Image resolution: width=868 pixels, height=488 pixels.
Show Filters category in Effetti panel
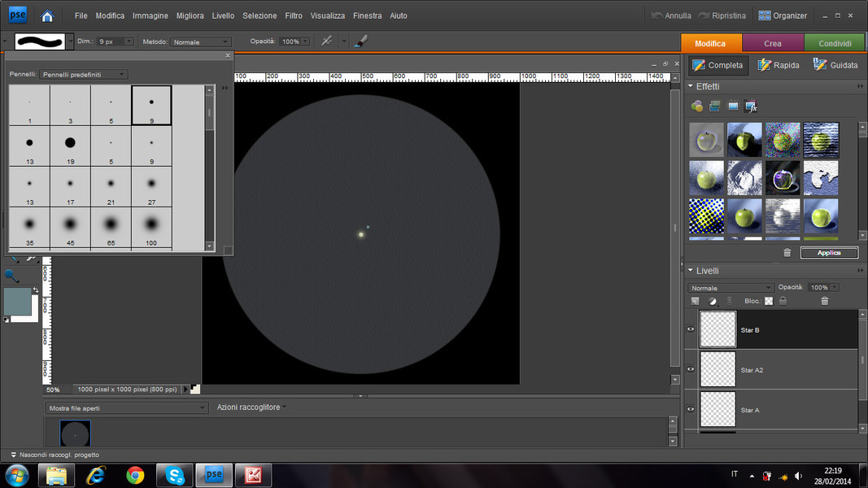pyautogui.click(x=697, y=106)
